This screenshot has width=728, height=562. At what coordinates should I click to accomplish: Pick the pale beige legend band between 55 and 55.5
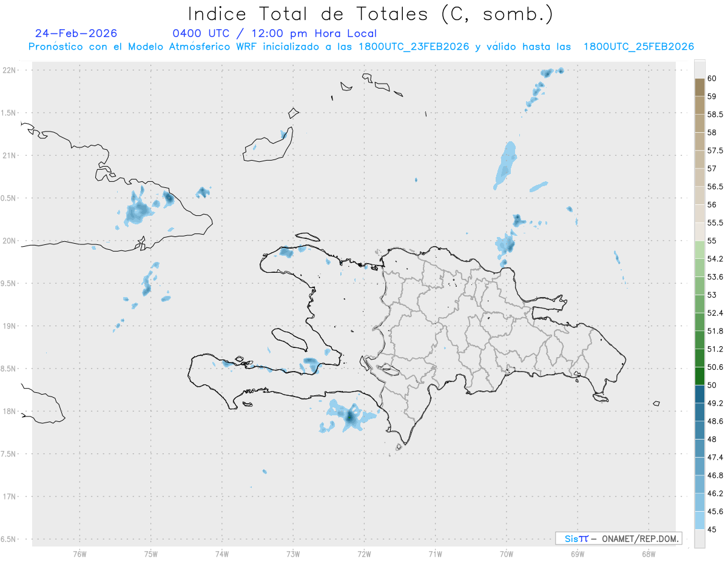[699, 232]
